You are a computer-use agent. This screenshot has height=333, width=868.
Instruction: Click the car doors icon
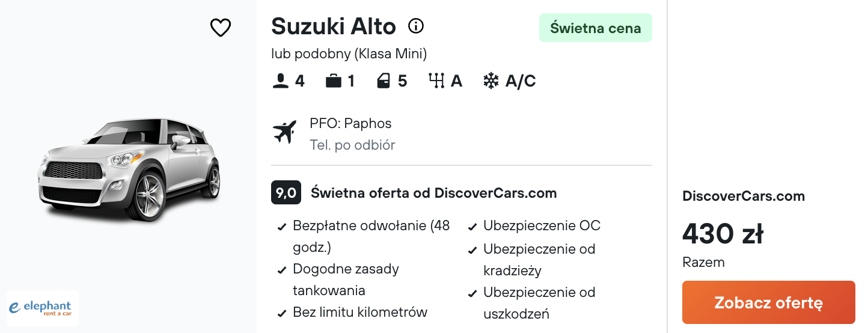[x=384, y=81]
